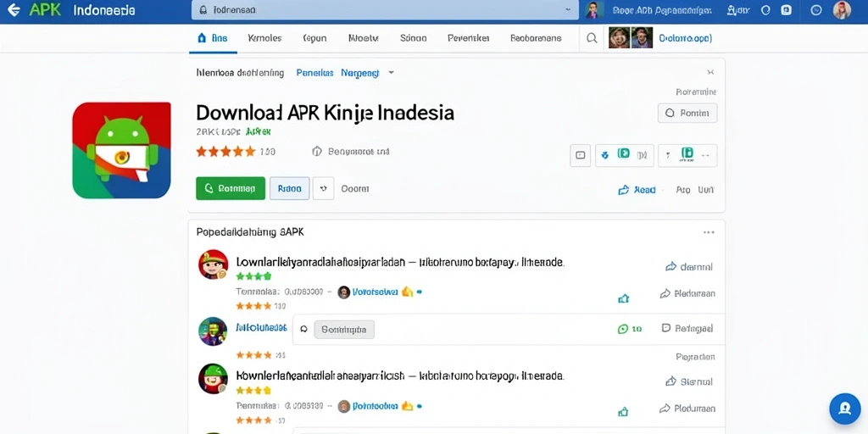Click the address field reading Iodnenead
Image resolution: width=868 pixels, height=434 pixels.
point(386,10)
